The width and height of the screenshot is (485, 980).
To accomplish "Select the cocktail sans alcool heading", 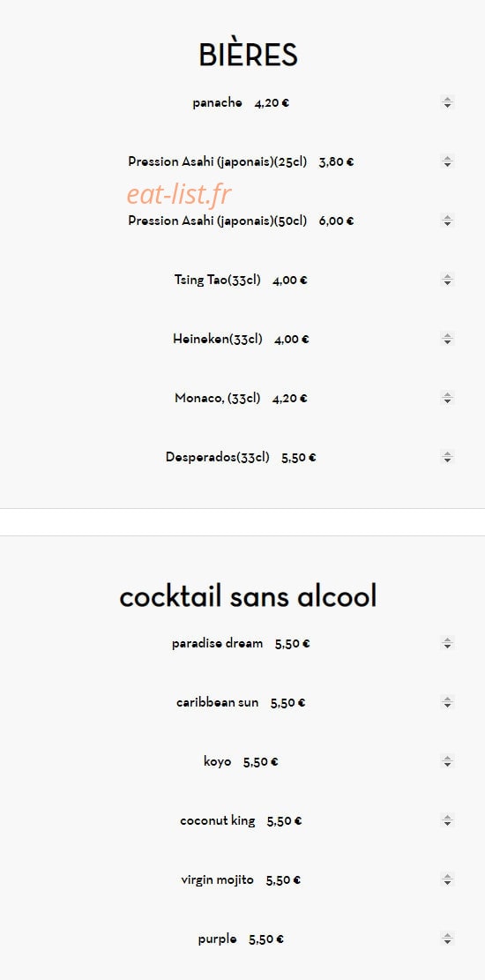I will pos(248,595).
